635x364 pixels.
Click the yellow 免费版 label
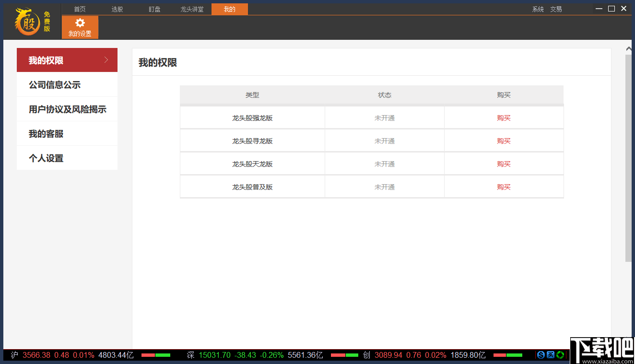tap(47, 22)
